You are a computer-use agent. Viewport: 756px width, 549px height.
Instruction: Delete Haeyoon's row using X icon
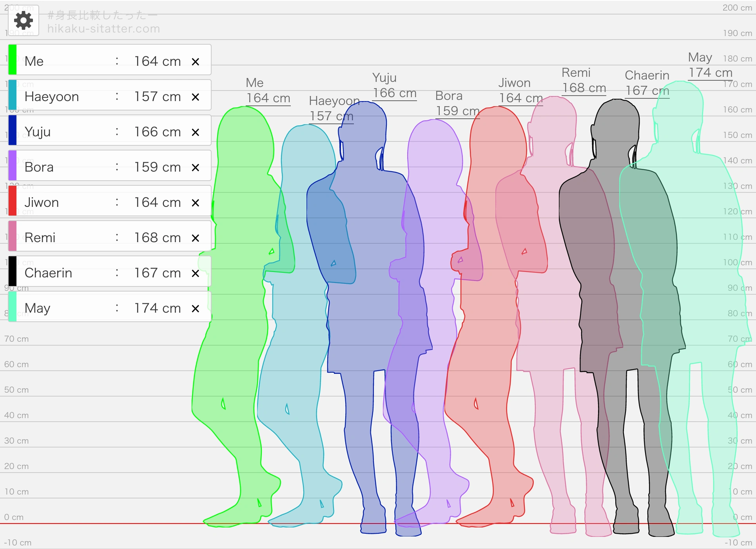point(195,97)
